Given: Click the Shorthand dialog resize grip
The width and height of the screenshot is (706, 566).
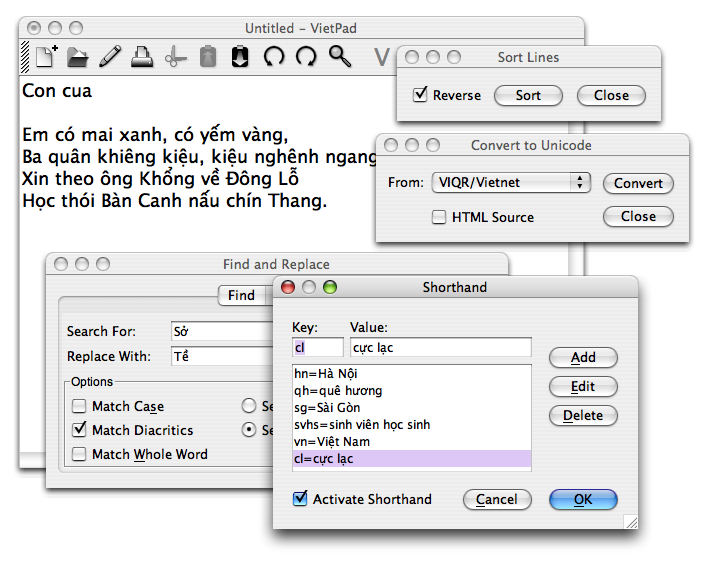Looking at the screenshot, I should coord(630,521).
